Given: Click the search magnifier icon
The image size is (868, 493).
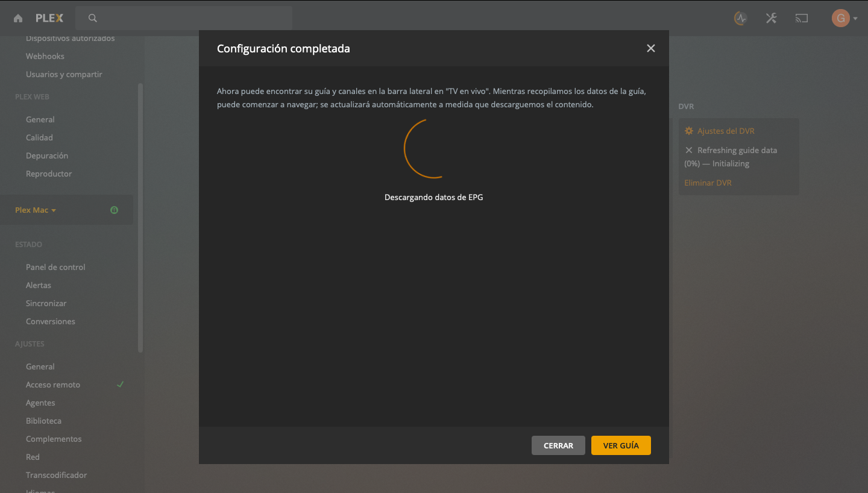Looking at the screenshot, I should click(x=93, y=18).
